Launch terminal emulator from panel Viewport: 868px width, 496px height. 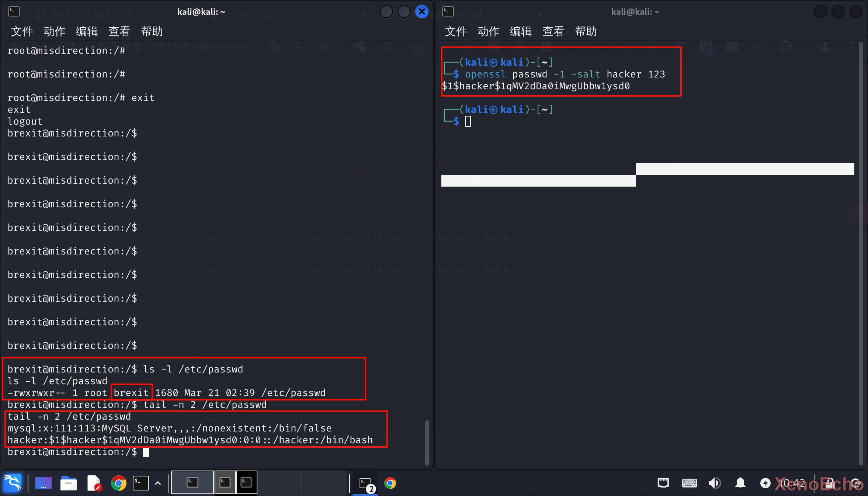click(x=141, y=483)
